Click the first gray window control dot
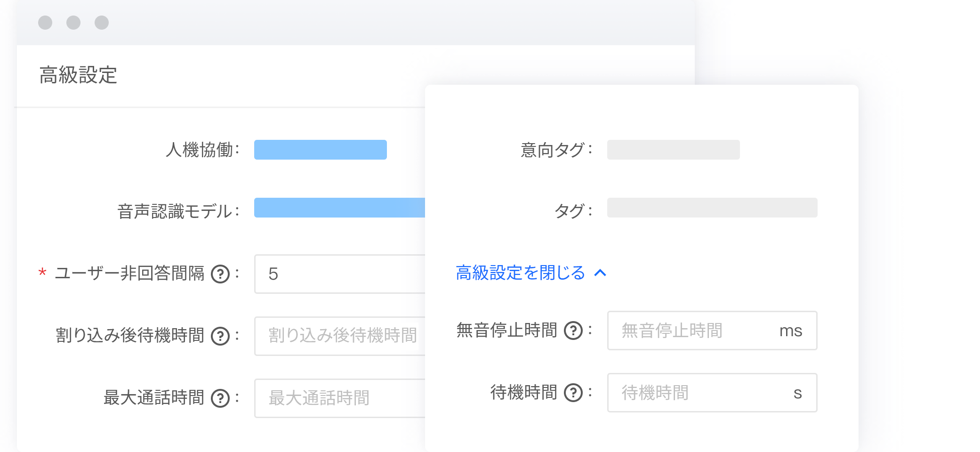Screen dimensions: 980x452 tap(45, 23)
